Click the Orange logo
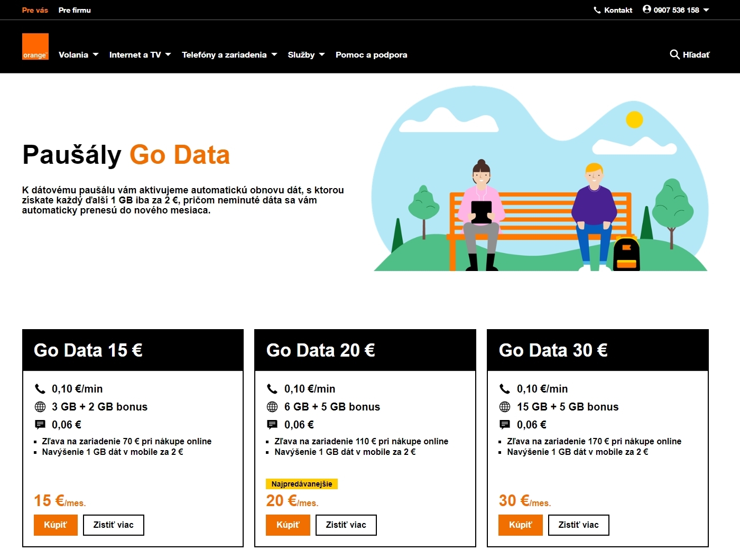The image size is (740, 560). coord(35,46)
